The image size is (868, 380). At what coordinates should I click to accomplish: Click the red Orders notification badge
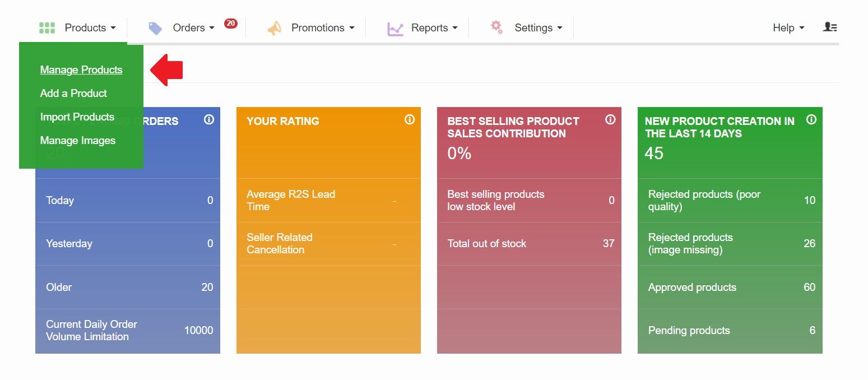[x=230, y=24]
